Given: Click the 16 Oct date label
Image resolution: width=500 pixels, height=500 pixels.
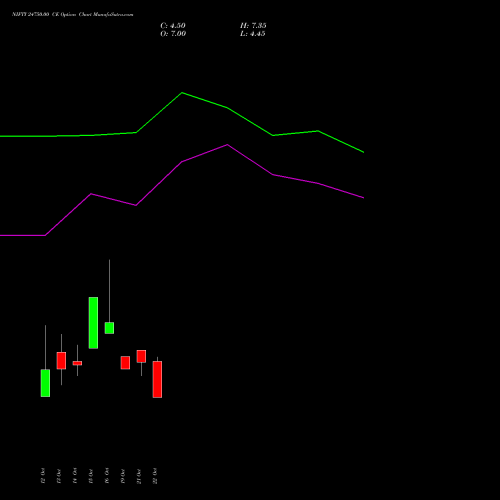Looking at the screenshot, I should (107, 476).
